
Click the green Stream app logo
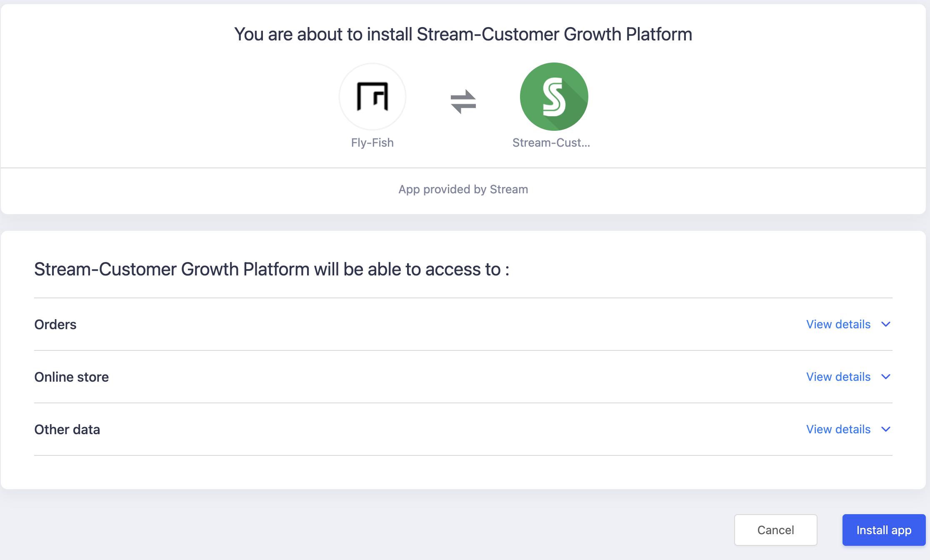pos(554,97)
